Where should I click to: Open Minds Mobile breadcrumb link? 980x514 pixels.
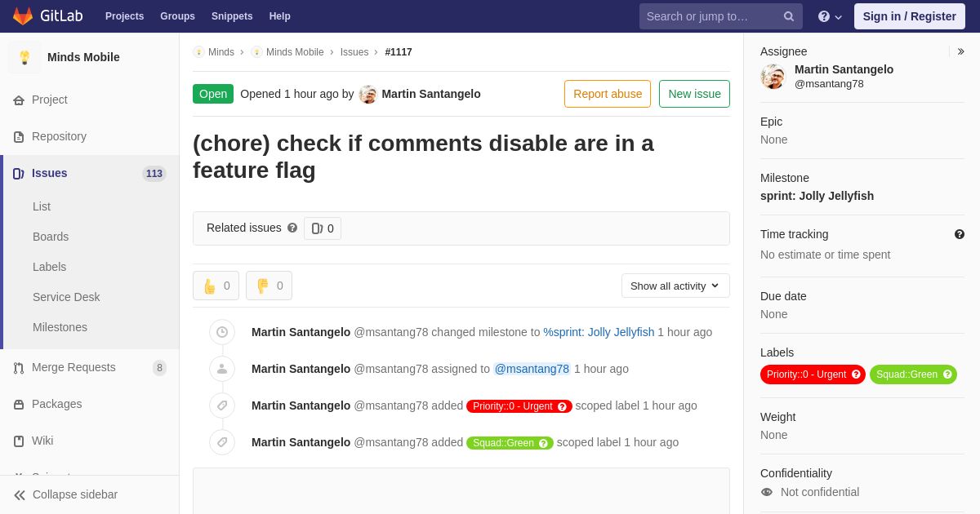[295, 52]
